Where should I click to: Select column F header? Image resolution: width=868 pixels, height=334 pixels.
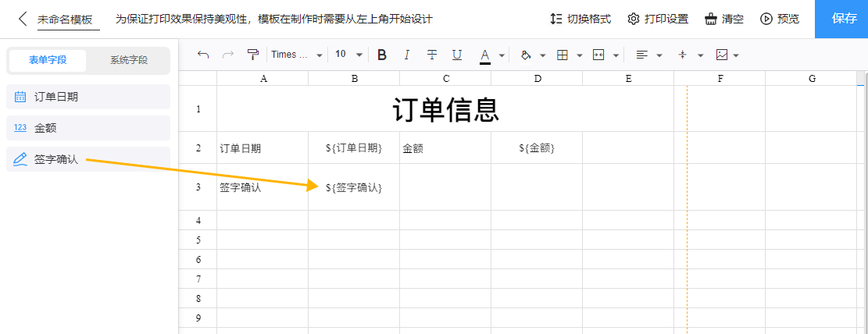tap(720, 79)
